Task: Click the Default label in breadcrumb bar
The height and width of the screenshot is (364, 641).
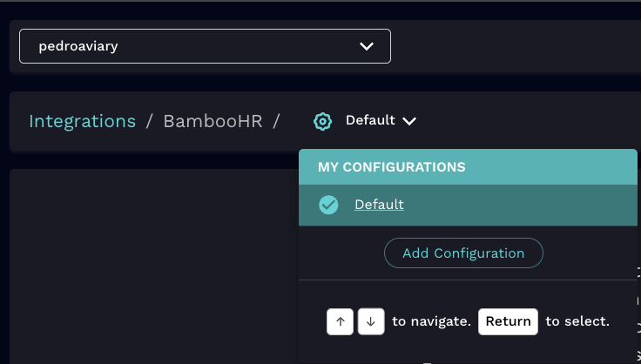Action: point(370,120)
